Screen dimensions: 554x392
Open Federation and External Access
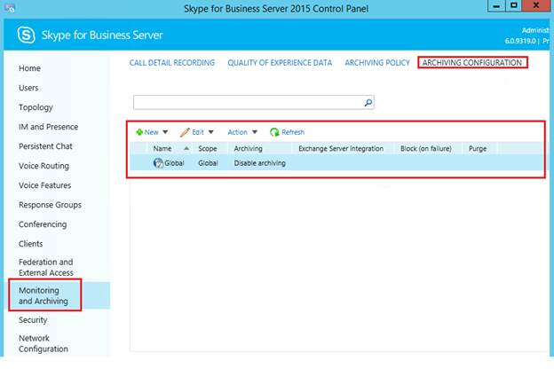tap(46, 267)
